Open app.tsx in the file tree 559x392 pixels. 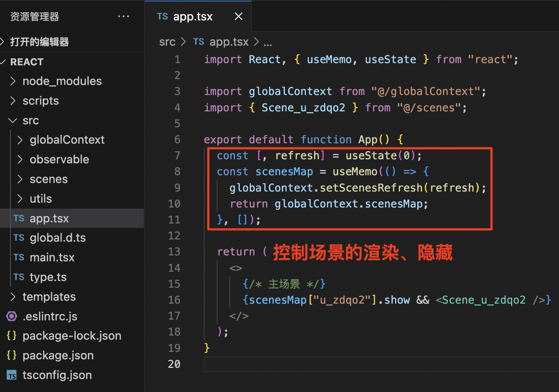point(72,218)
